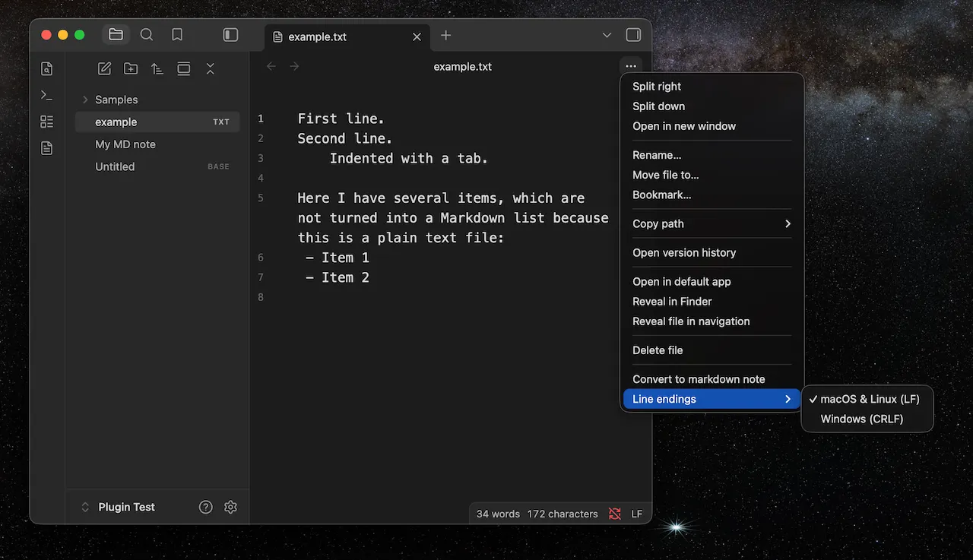Choose Convert to markdown note

click(712, 378)
